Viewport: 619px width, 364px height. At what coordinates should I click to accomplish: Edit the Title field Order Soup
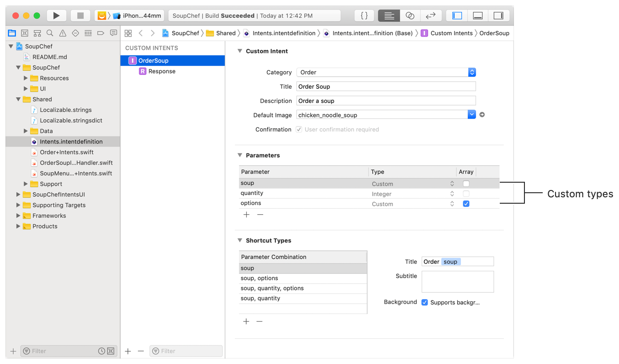click(x=386, y=86)
